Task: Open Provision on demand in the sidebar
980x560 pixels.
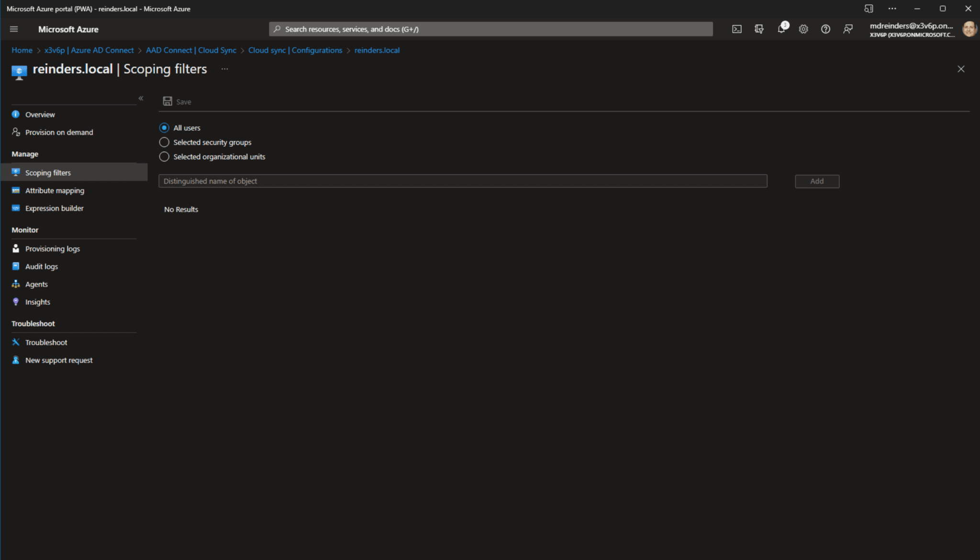Action: coord(59,132)
